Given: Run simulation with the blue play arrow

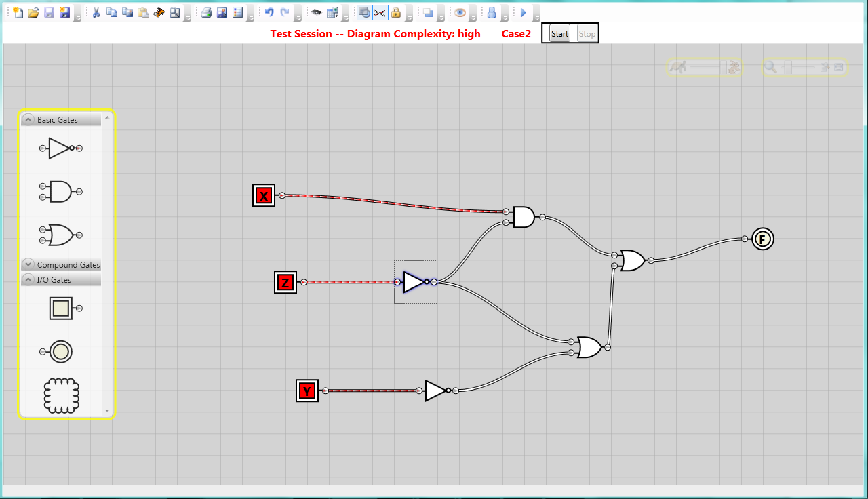Looking at the screenshot, I should [x=523, y=12].
